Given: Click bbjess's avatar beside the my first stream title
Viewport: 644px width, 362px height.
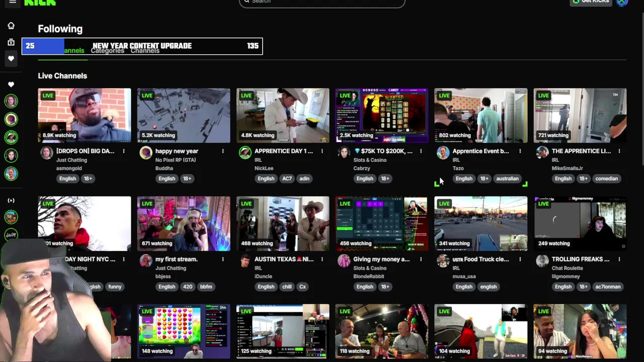Looking at the screenshot, I should (x=146, y=261).
